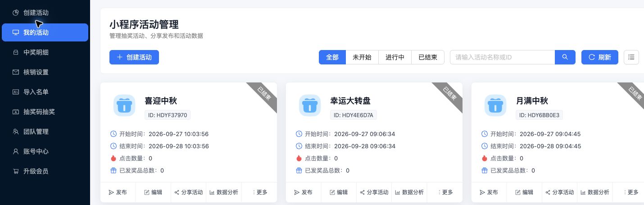Click 编辑 on the 喜迎中秋 card
This screenshot has height=205, width=644.
[x=153, y=192]
